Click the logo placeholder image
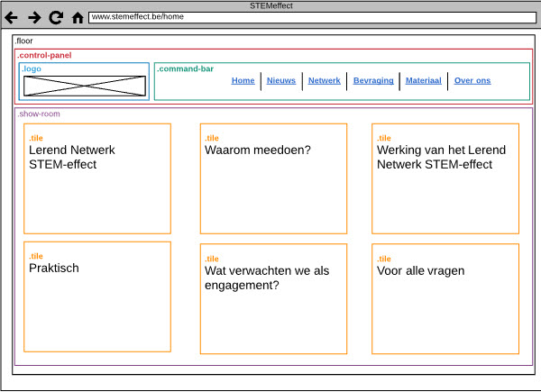The height and width of the screenshot is (392, 541). click(x=85, y=86)
